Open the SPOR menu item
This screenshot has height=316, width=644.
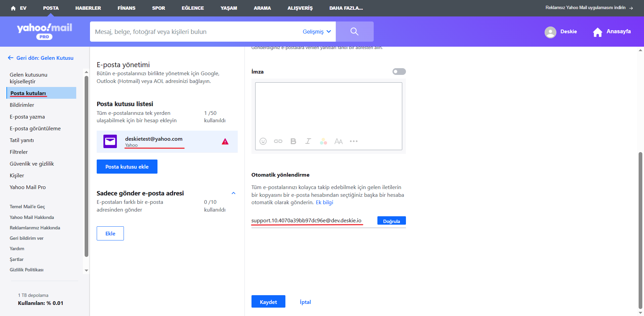pos(158,8)
